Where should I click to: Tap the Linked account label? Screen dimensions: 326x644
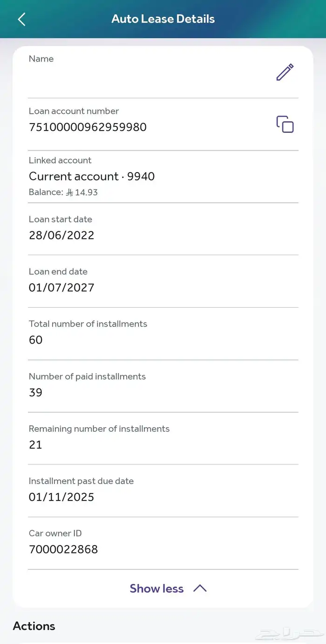click(x=60, y=160)
